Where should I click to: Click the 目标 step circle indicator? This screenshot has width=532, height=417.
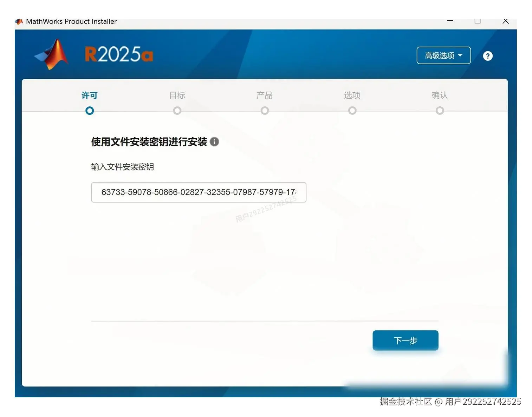[177, 111]
